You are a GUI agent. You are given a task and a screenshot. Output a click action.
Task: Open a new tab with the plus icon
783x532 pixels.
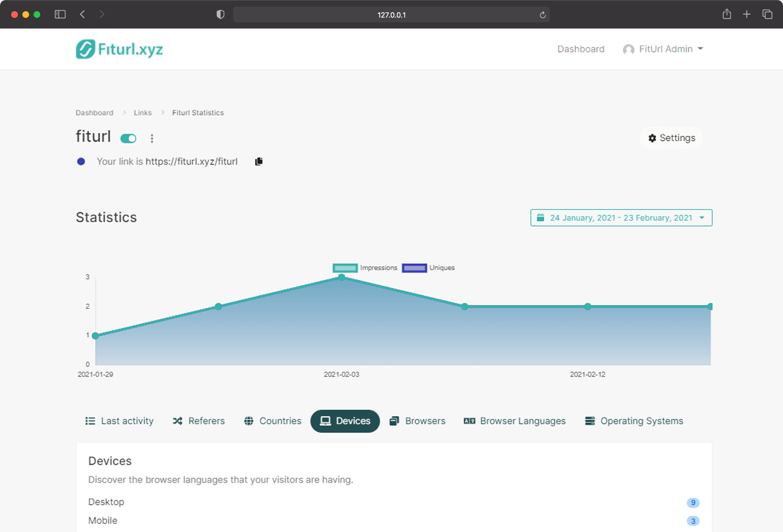[747, 15]
